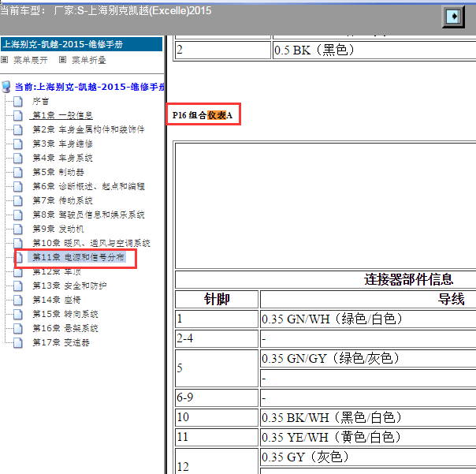
Task: Click the page icon beside 第3章 车身维修
Action: [x=18, y=144]
